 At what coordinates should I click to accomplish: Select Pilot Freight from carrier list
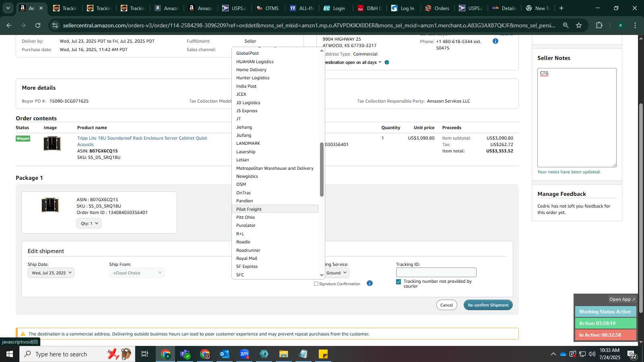click(275, 209)
